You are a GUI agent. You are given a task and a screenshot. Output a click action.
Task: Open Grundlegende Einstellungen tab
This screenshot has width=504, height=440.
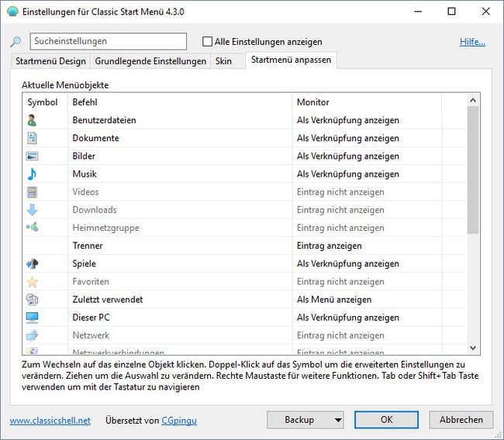tap(150, 61)
